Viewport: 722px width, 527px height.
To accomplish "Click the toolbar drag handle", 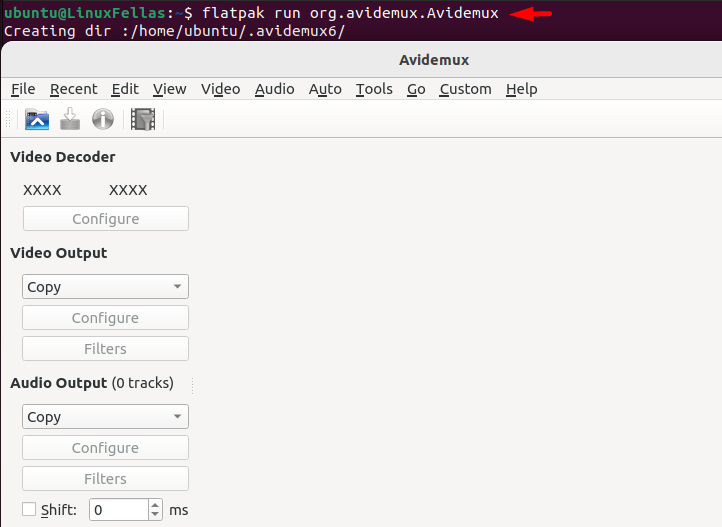I will point(8,119).
